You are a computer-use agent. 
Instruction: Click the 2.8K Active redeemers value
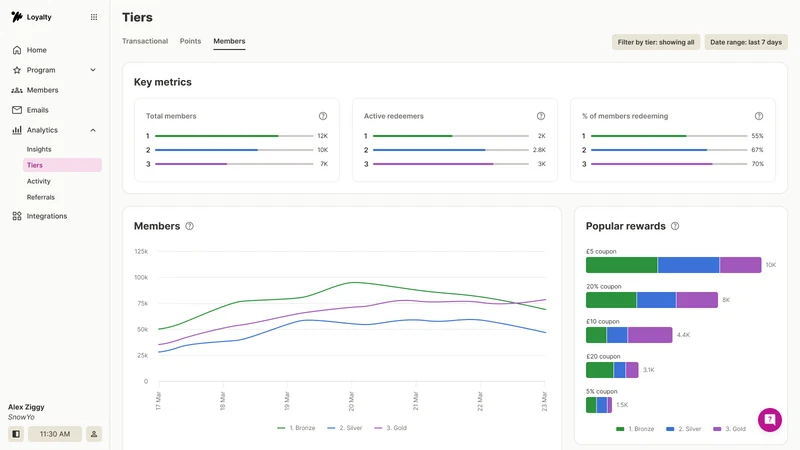click(x=539, y=150)
